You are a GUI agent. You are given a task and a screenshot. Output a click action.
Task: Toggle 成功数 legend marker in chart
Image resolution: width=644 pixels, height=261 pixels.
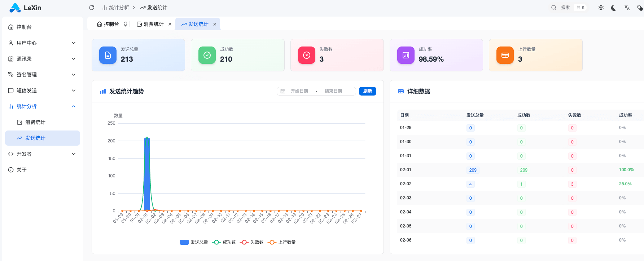point(216,242)
